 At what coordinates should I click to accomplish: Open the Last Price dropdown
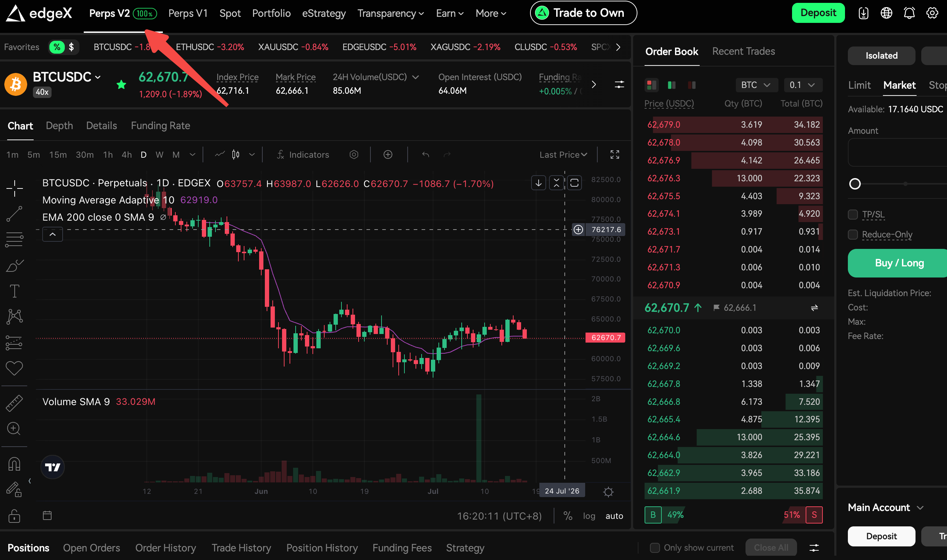[563, 154]
